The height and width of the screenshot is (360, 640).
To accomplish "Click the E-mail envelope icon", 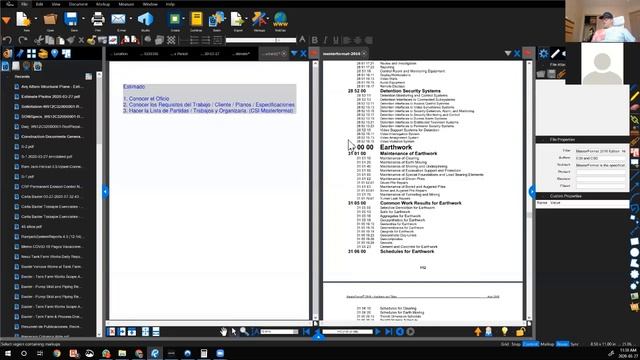I will (x=118, y=19).
